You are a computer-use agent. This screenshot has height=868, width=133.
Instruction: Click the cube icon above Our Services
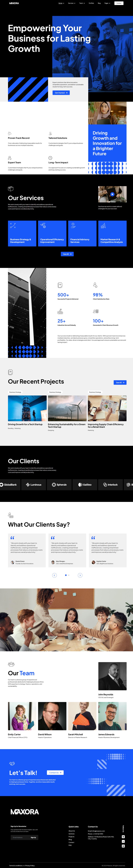11,189
